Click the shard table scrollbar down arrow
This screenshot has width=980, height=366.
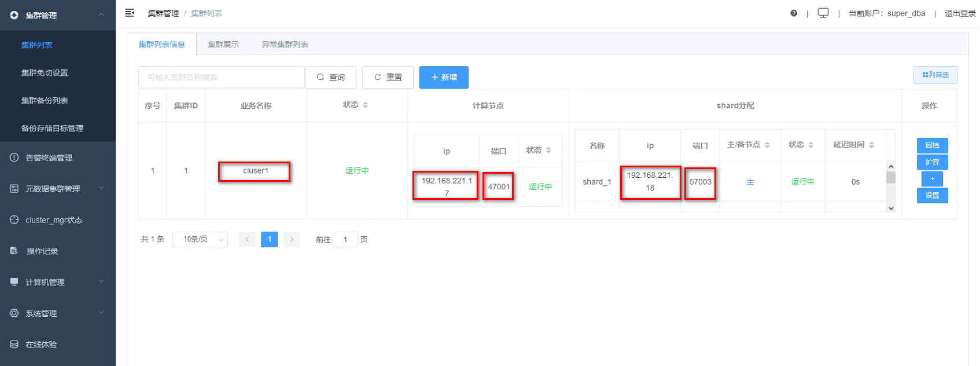point(891,208)
